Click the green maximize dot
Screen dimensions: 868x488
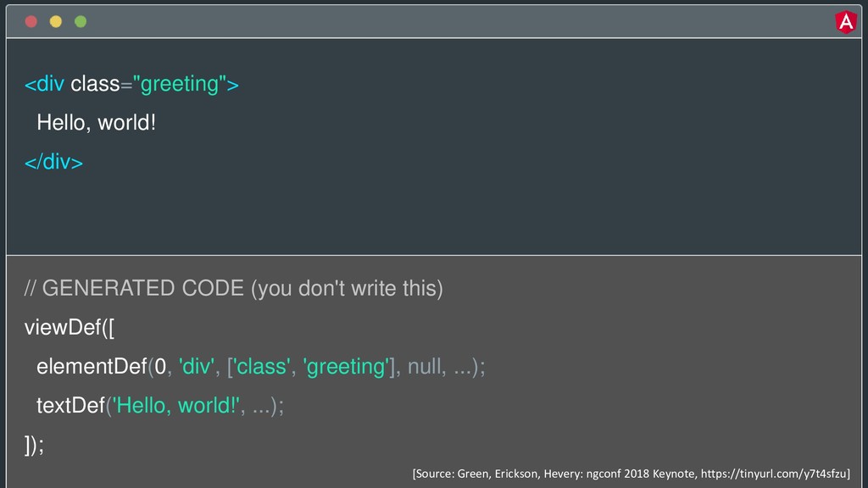point(81,21)
